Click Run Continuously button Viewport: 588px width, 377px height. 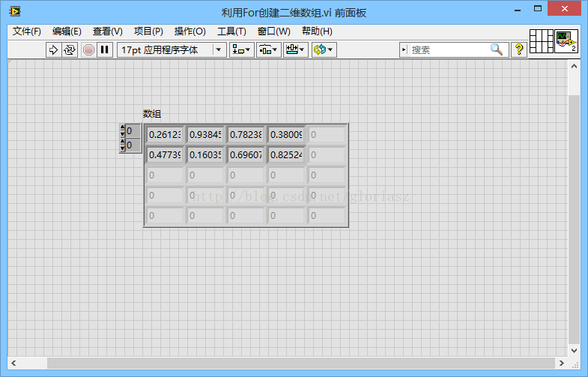tap(70, 50)
